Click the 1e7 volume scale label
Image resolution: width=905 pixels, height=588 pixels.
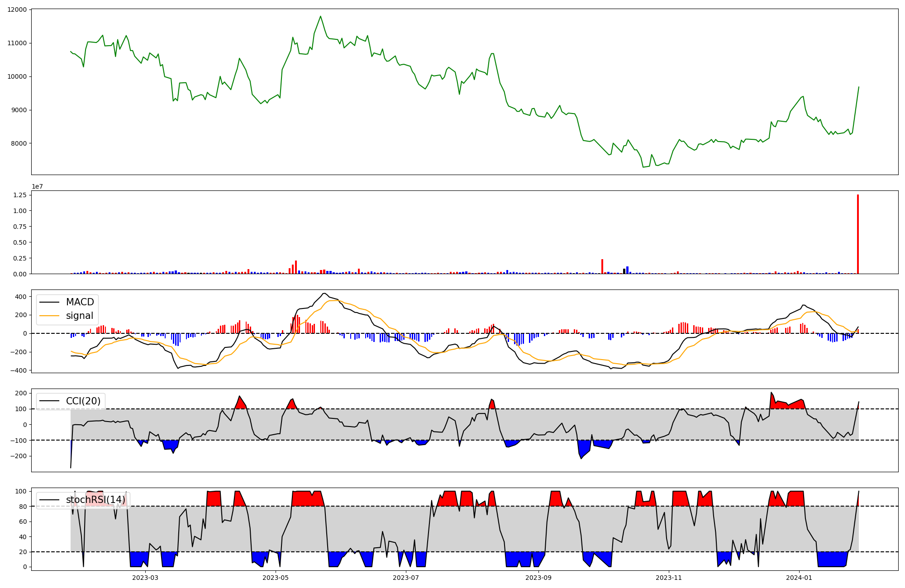(37, 186)
